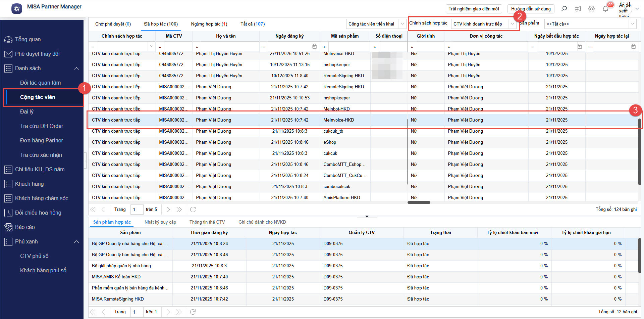The width and height of the screenshot is (644, 319).
Task: Jump to last page of collaborator list
Action: tap(179, 210)
